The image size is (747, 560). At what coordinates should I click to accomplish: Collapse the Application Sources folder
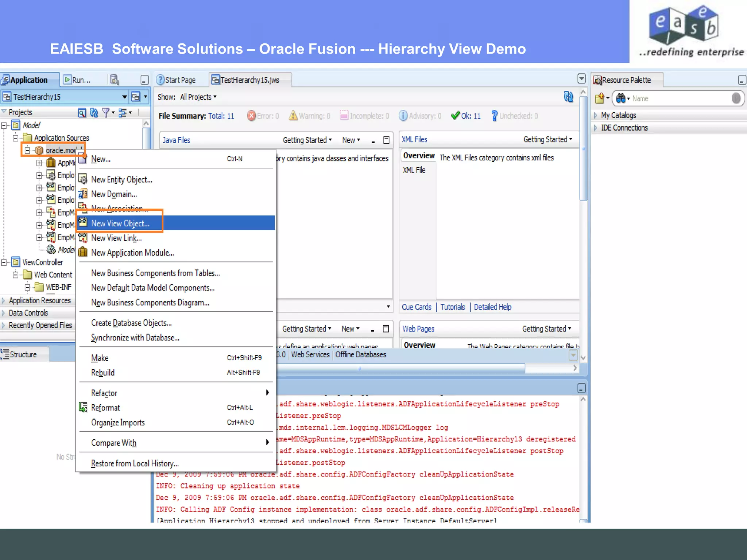coord(16,138)
